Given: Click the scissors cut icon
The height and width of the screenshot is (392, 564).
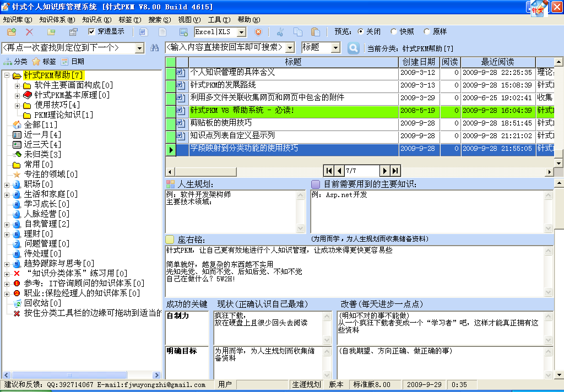Looking at the screenshot, I should [x=280, y=32].
